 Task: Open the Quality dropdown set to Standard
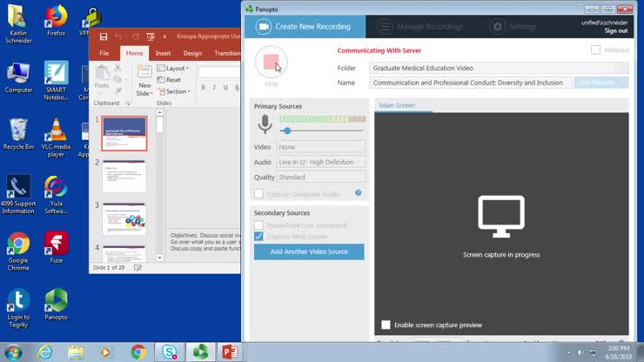(x=321, y=177)
